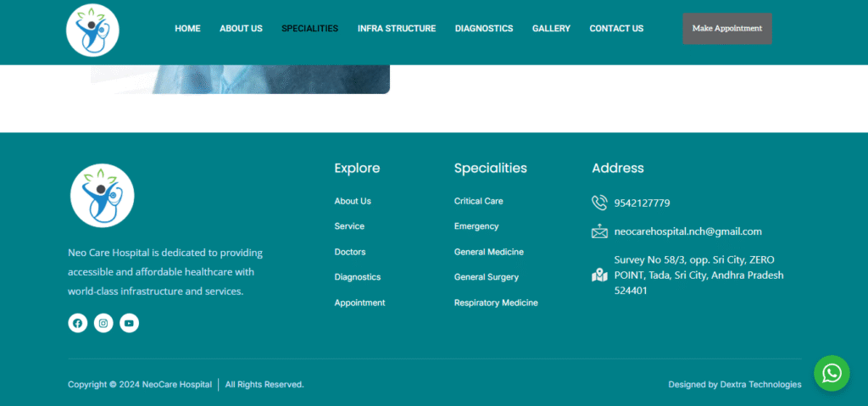Select SPECIALITIES in the top navigation
The width and height of the screenshot is (868, 406).
(309, 29)
